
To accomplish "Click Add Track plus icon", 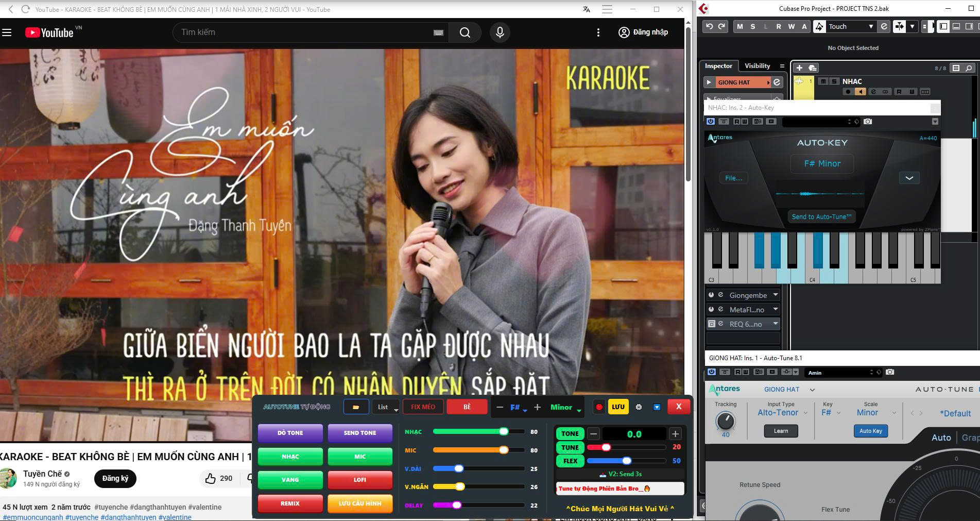I will pyautogui.click(x=799, y=68).
